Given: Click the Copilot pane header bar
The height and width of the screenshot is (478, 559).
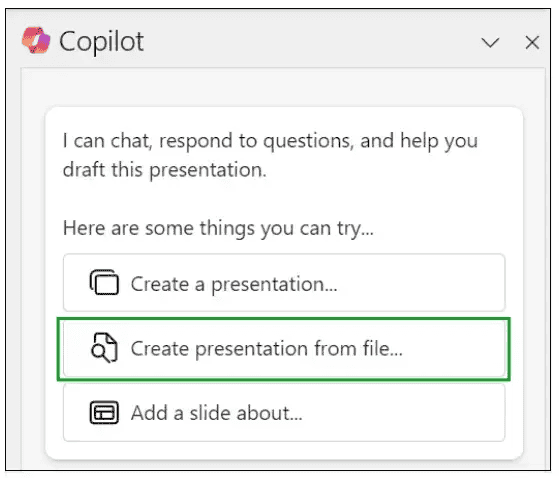Looking at the screenshot, I should pyautogui.click(x=278, y=39).
